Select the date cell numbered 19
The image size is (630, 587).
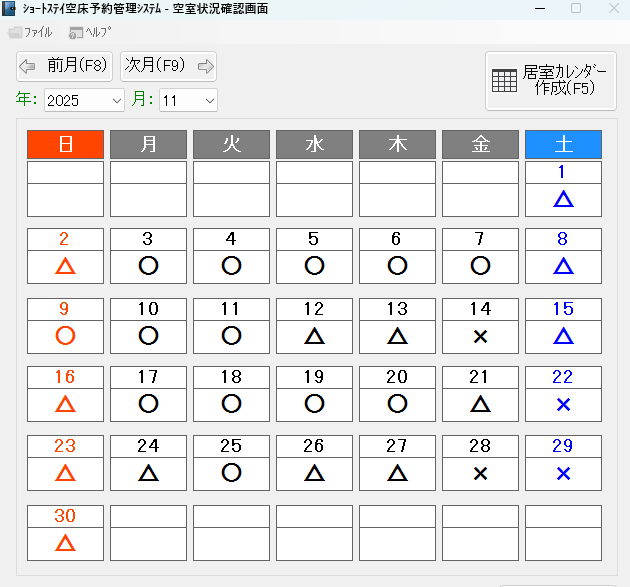click(x=314, y=377)
